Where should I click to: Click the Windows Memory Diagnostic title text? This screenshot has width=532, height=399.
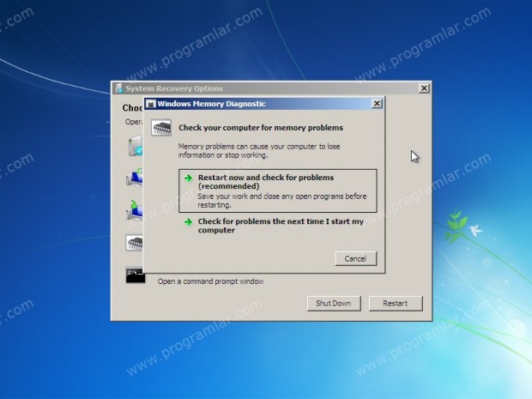tap(211, 104)
